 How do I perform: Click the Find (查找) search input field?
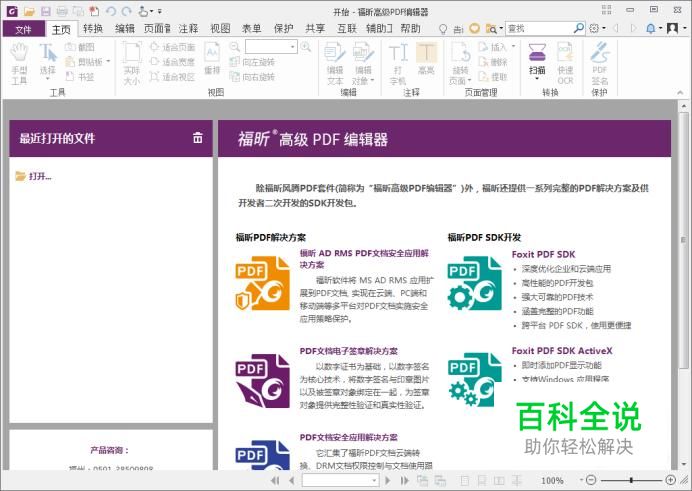coord(539,29)
